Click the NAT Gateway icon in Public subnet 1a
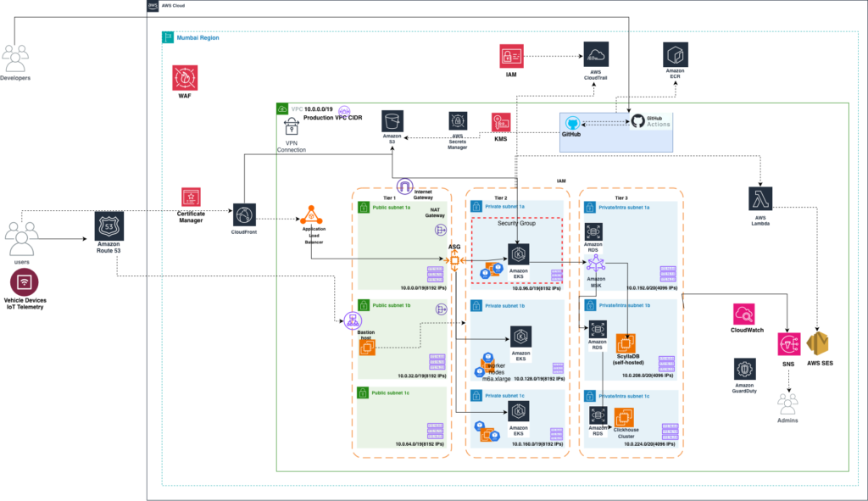868x501 pixels. point(441,231)
